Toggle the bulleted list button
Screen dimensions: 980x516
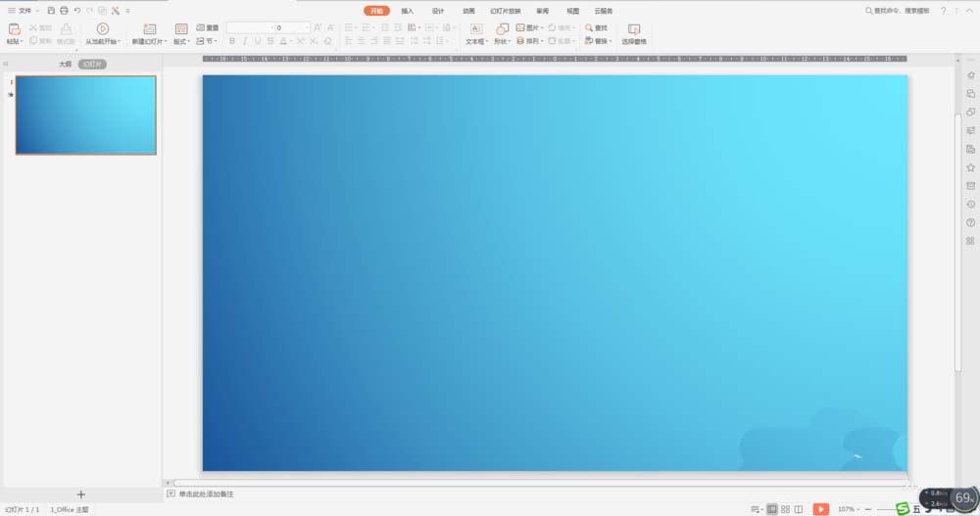tap(349, 27)
